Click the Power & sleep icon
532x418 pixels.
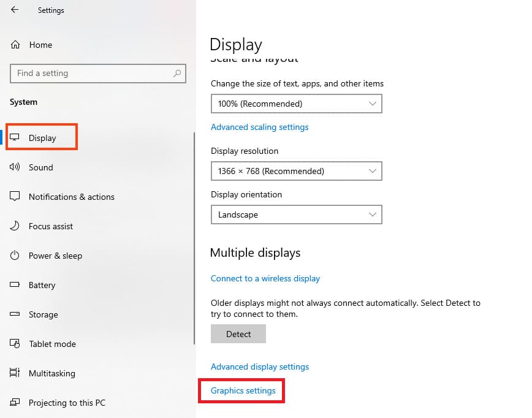coord(15,256)
